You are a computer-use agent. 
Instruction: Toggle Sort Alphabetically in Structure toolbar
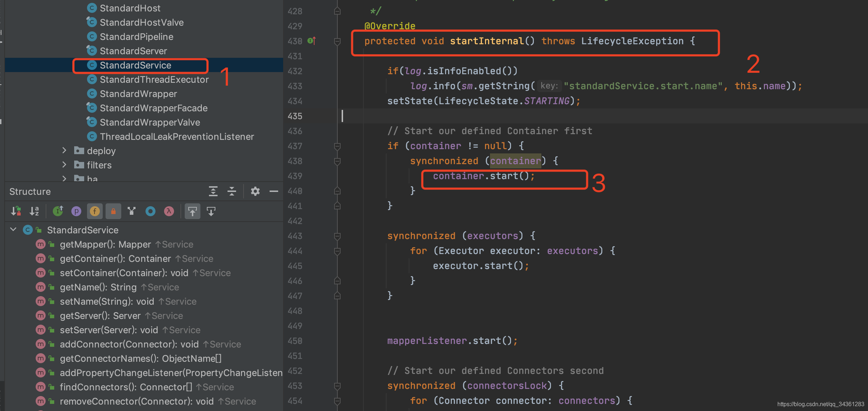click(x=35, y=211)
